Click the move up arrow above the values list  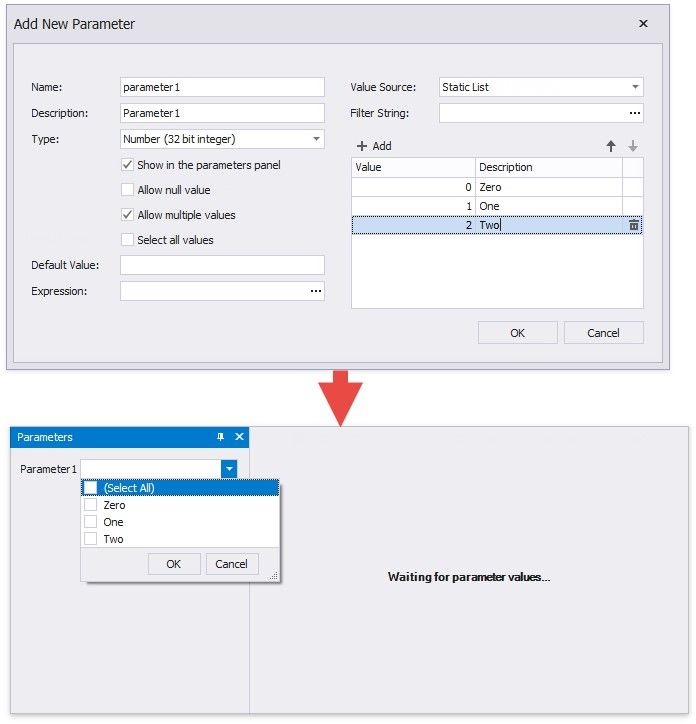pos(611,146)
